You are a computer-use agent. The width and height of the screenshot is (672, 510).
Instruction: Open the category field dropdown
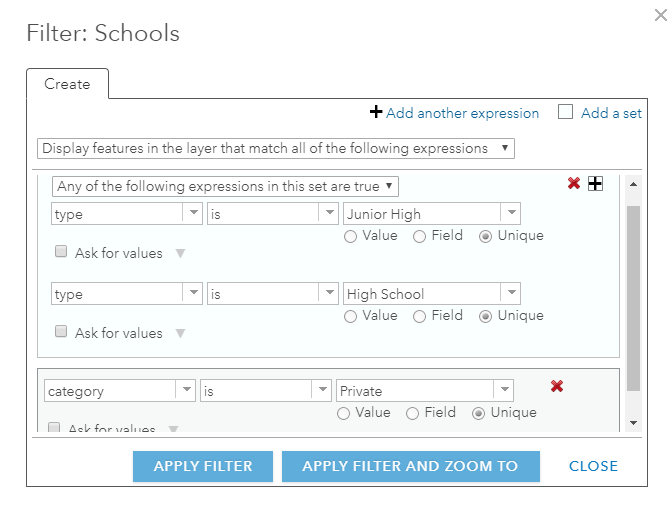[x=120, y=391]
